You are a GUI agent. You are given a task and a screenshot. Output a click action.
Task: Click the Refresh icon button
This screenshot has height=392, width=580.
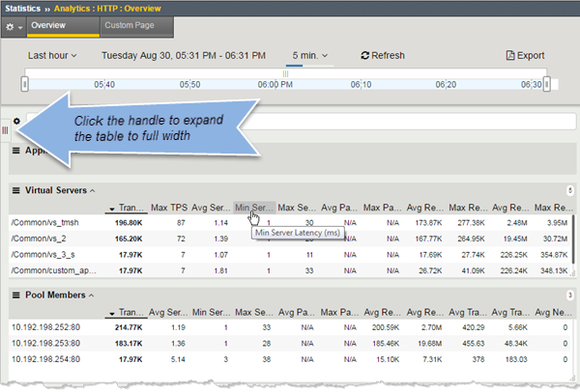point(365,56)
